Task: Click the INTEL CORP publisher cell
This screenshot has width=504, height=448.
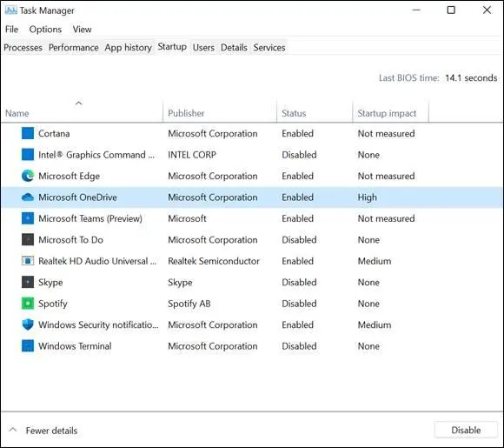Action: [x=192, y=155]
